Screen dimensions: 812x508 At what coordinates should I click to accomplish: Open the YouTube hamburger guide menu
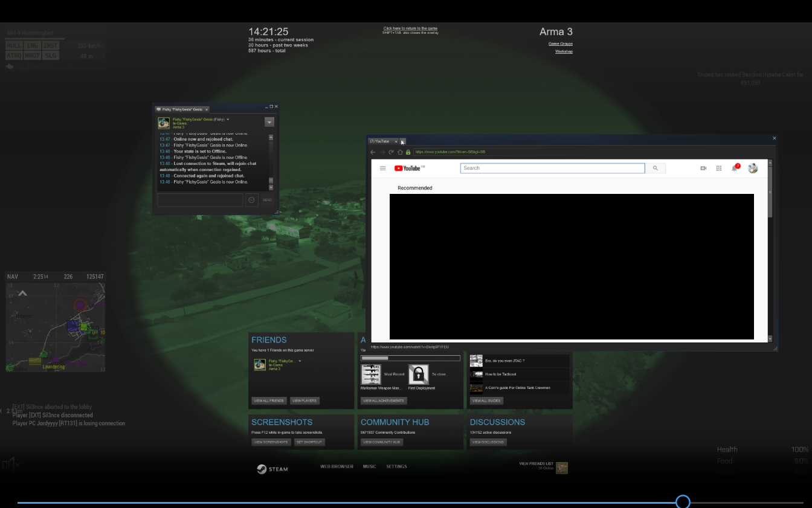382,168
